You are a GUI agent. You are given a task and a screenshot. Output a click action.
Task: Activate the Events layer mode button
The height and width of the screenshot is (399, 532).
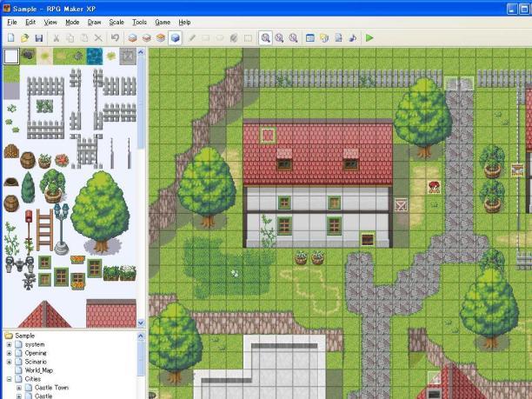click(175, 38)
